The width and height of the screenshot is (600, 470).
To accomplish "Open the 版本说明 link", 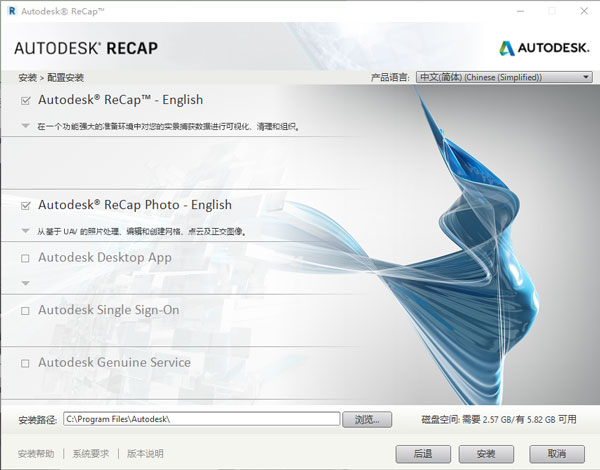I will click(145, 453).
